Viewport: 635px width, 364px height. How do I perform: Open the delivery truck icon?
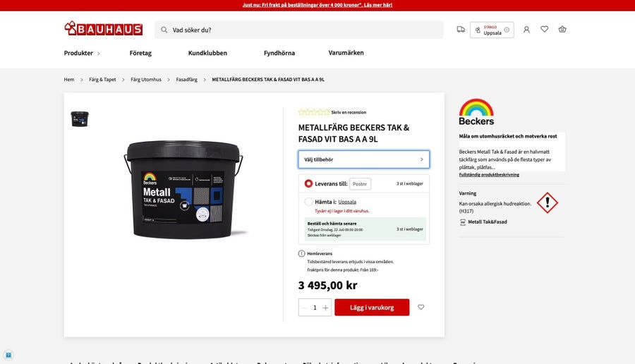coord(461,29)
